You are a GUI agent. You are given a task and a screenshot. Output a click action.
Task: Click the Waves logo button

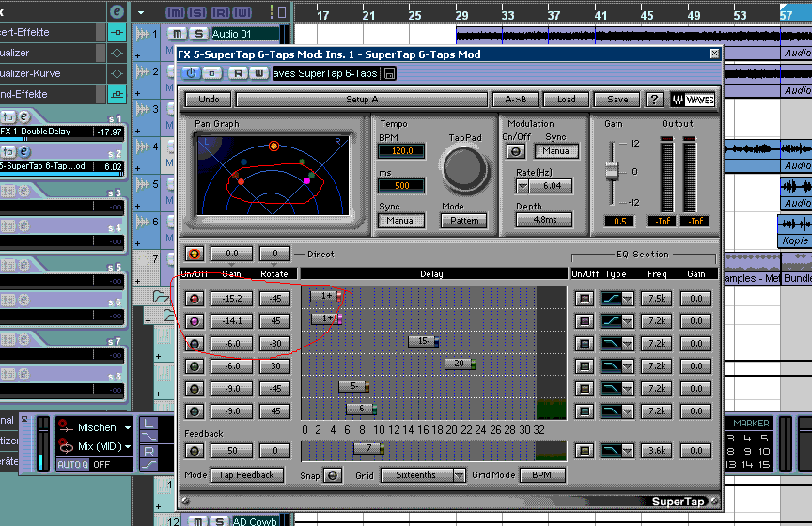(693, 100)
